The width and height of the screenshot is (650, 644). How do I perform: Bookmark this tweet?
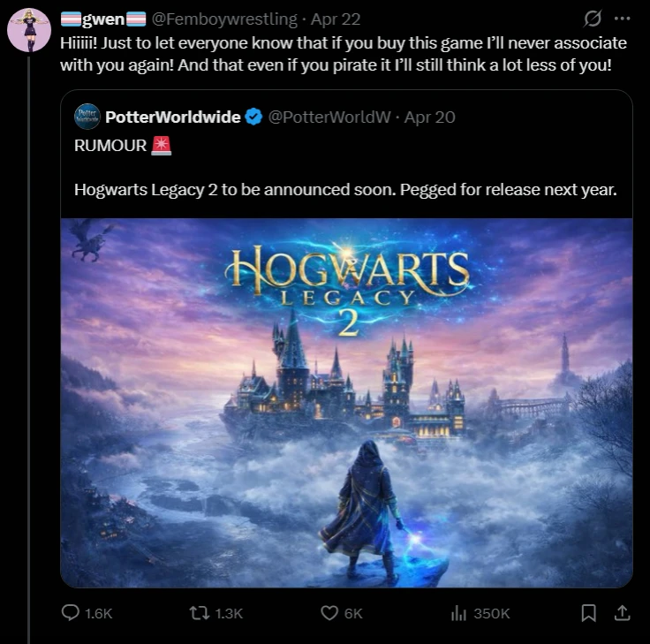tap(589, 612)
